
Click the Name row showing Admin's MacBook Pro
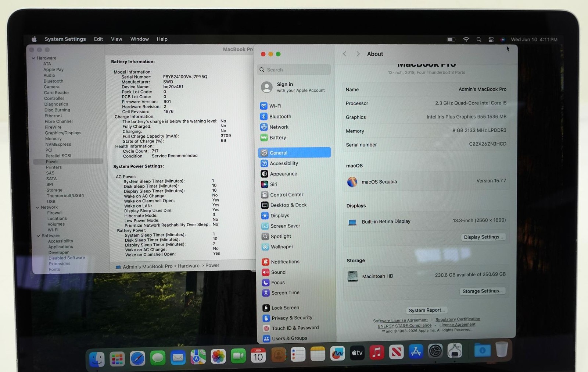click(426, 89)
